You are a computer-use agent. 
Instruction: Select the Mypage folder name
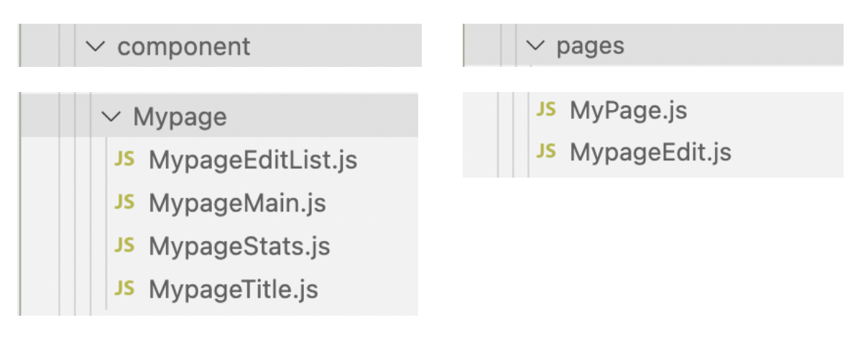pyautogui.click(x=180, y=117)
